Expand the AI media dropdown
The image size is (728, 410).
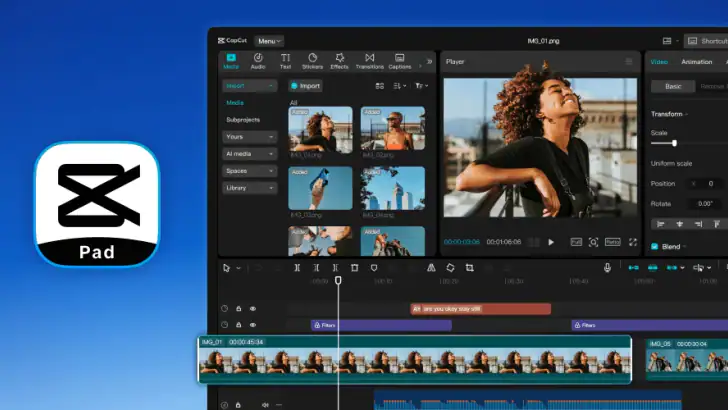point(250,154)
